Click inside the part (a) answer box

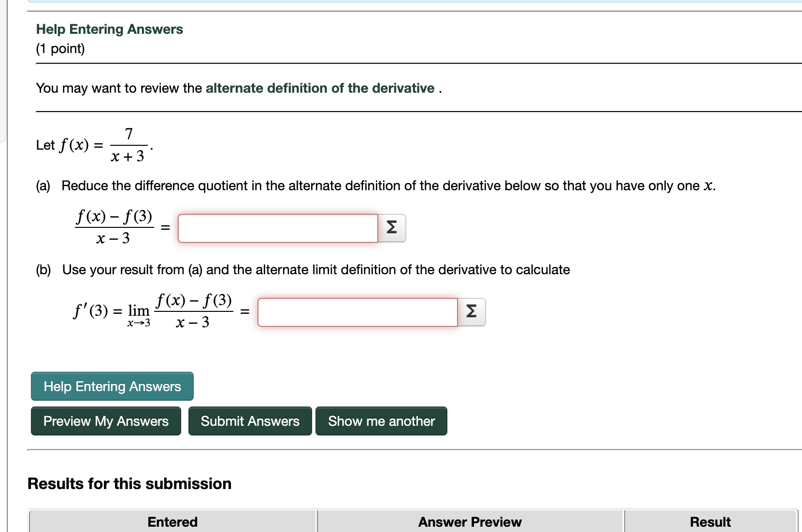277,228
